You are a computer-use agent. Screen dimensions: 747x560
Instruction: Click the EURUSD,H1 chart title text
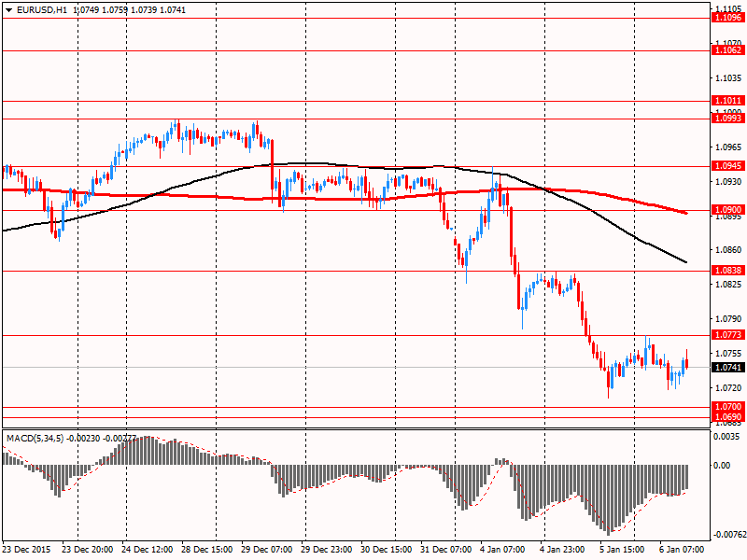coord(42,9)
